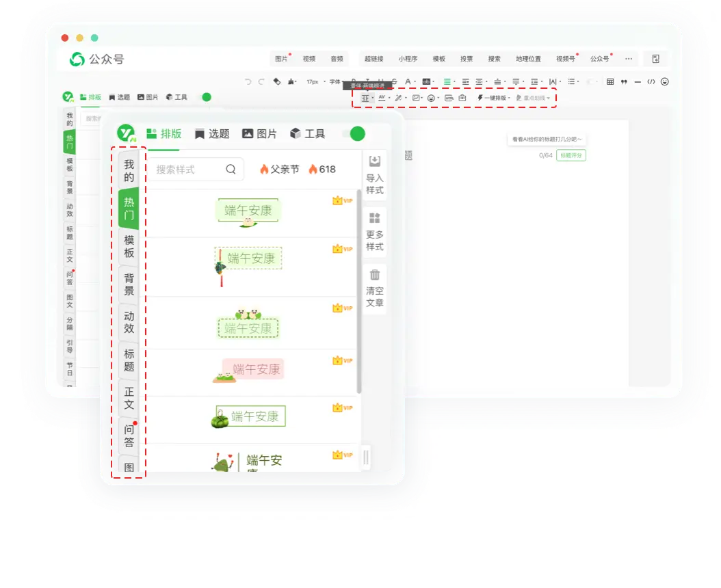Screen dimensions: 721x588
Task: Open 更多样式 more styles panel
Action: (374, 219)
